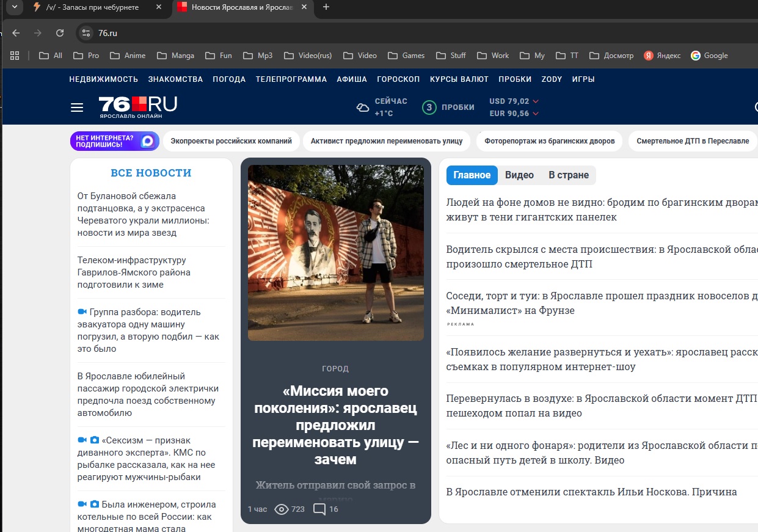Open article on отмененный спектакль Ильи Носкова

[591, 492]
